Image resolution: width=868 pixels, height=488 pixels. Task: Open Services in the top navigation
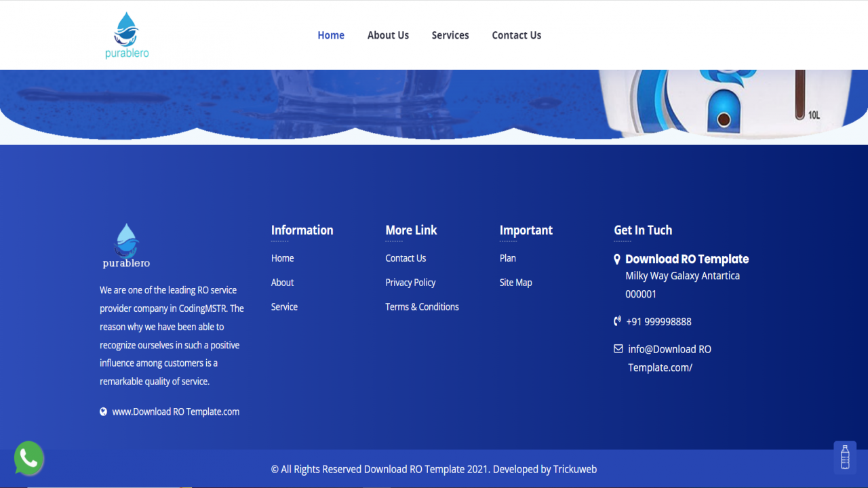point(450,35)
